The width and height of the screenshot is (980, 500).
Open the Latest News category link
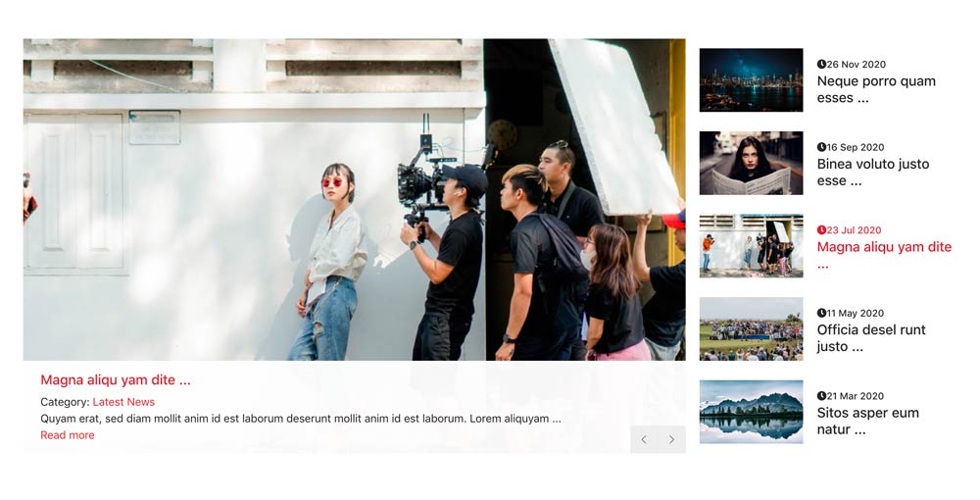(123, 402)
